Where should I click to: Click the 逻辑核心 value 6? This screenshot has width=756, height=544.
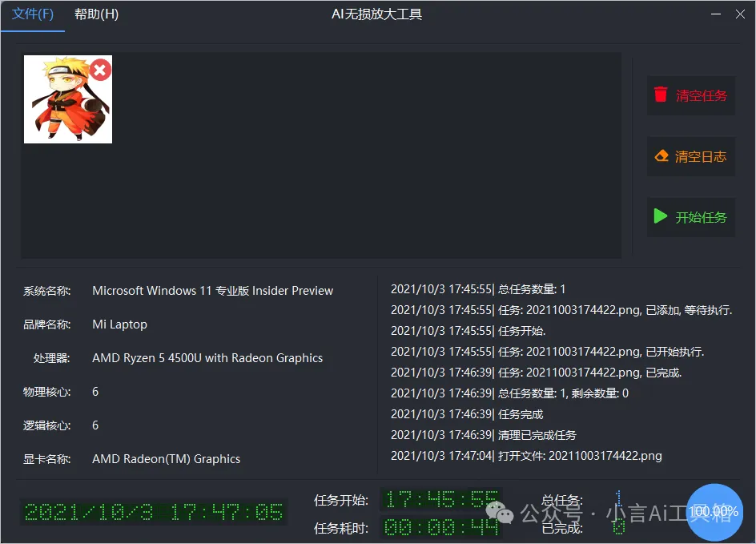[x=95, y=425]
